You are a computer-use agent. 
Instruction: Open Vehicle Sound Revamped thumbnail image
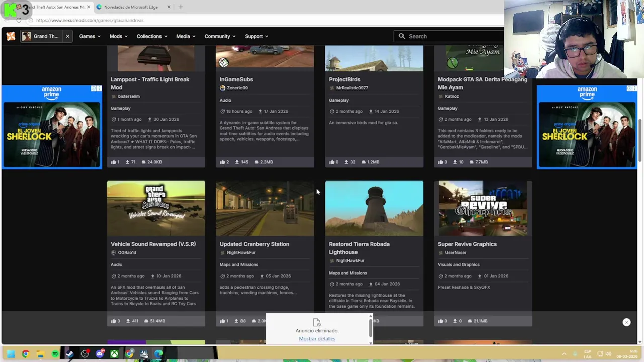click(156, 208)
